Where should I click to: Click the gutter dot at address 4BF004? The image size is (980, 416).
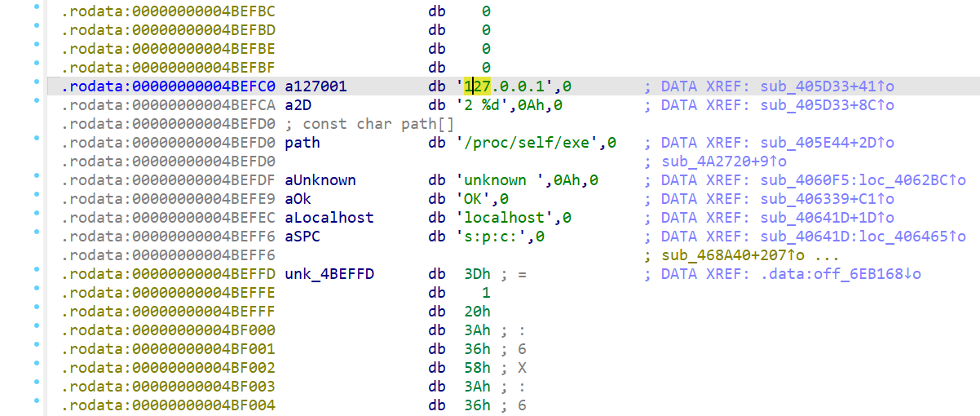36,401
